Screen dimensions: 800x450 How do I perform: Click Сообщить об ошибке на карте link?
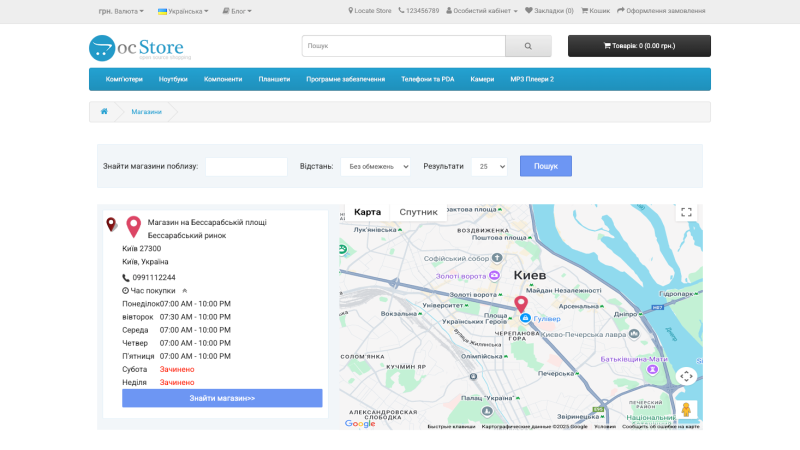click(661, 427)
